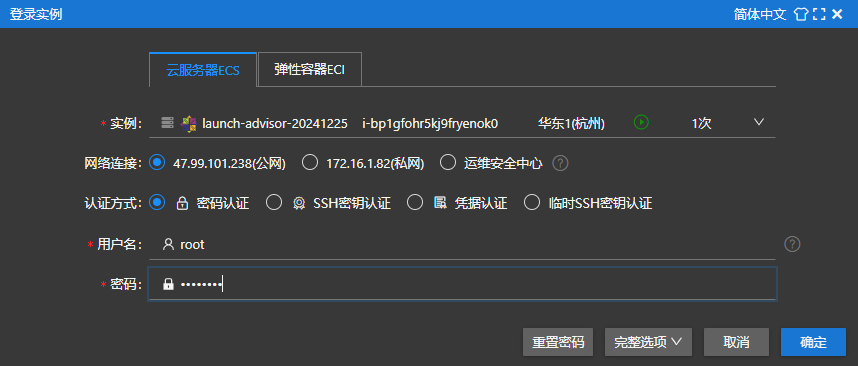Choose 密码认证 authentication method
Viewport: 858px width, 366px height.
(157, 203)
